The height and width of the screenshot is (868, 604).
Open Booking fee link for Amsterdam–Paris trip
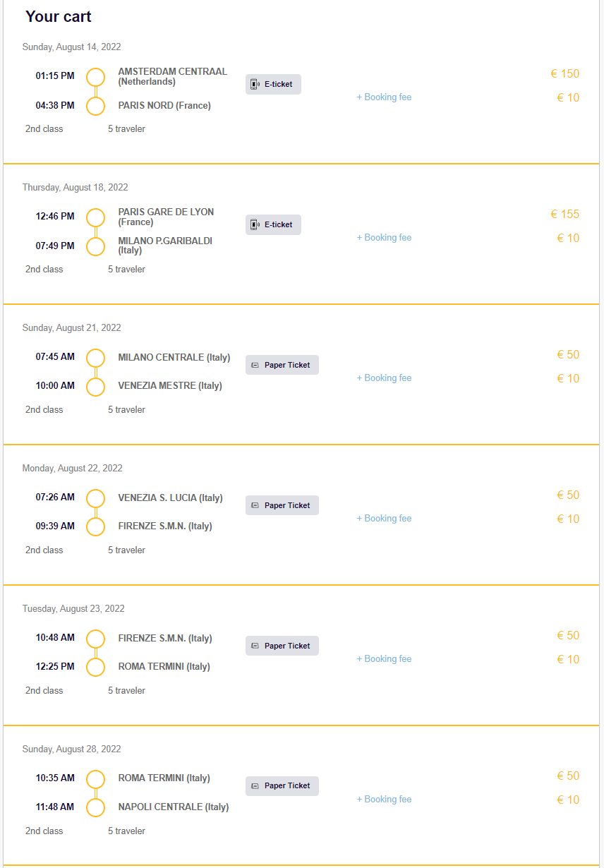(x=384, y=97)
